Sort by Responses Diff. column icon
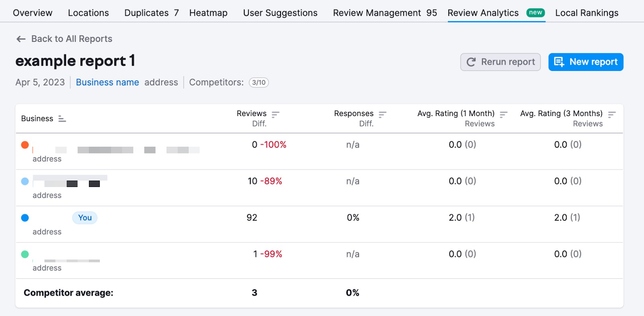644x316 pixels. pos(382,114)
